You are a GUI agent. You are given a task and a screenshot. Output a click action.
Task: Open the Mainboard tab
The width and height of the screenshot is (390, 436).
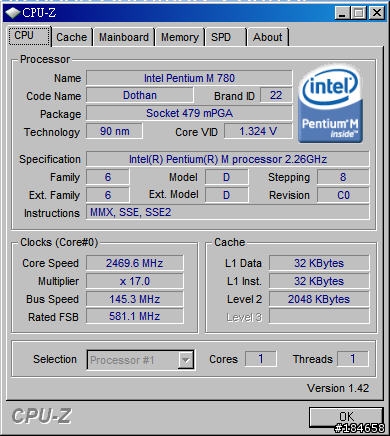(x=124, y=37)
